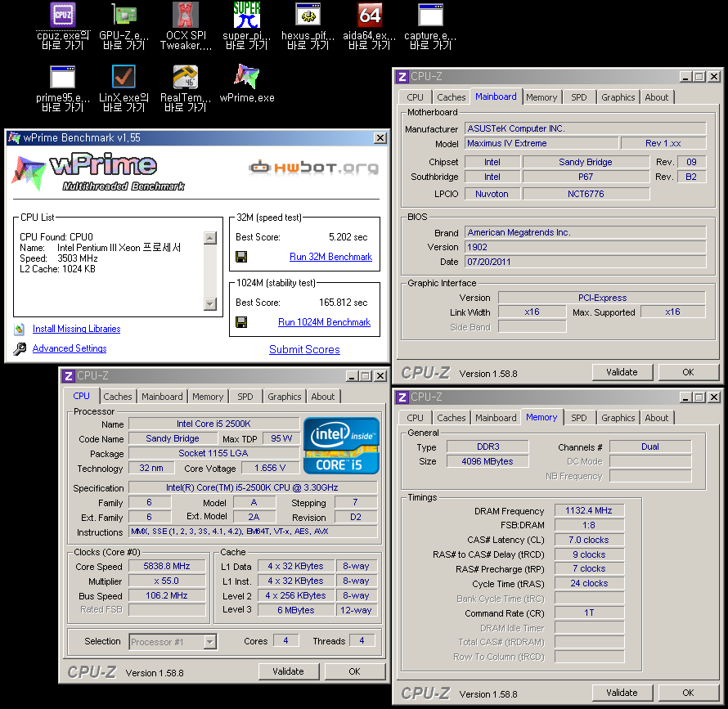Switch to Caches tab in CPU-Z CPU window

118,397
